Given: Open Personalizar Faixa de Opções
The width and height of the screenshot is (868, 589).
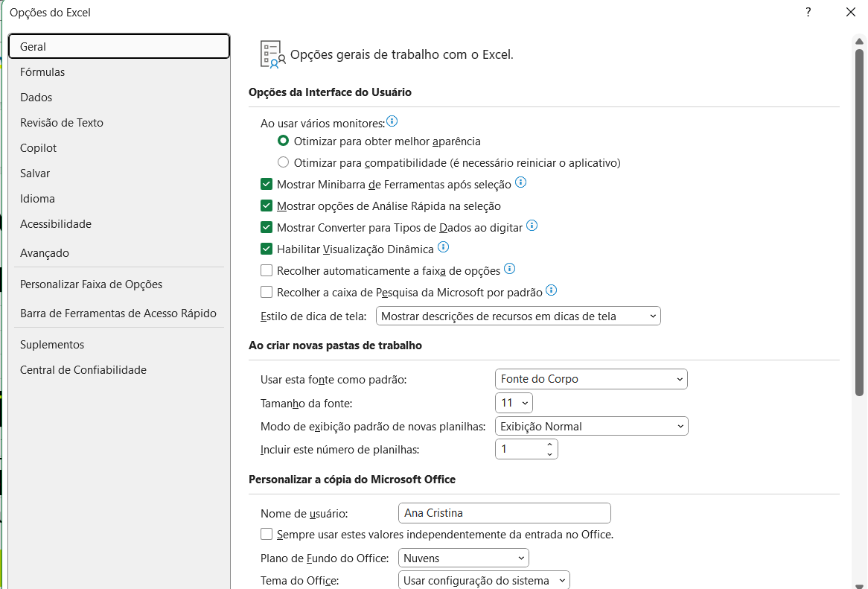Looking at the screenshot, I should point(119,284).
